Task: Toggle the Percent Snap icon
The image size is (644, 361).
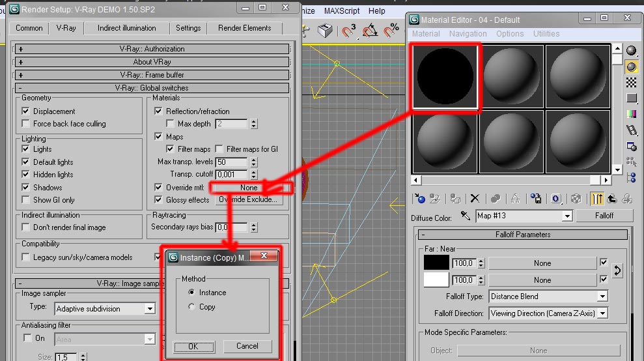Action: (391, 31)
